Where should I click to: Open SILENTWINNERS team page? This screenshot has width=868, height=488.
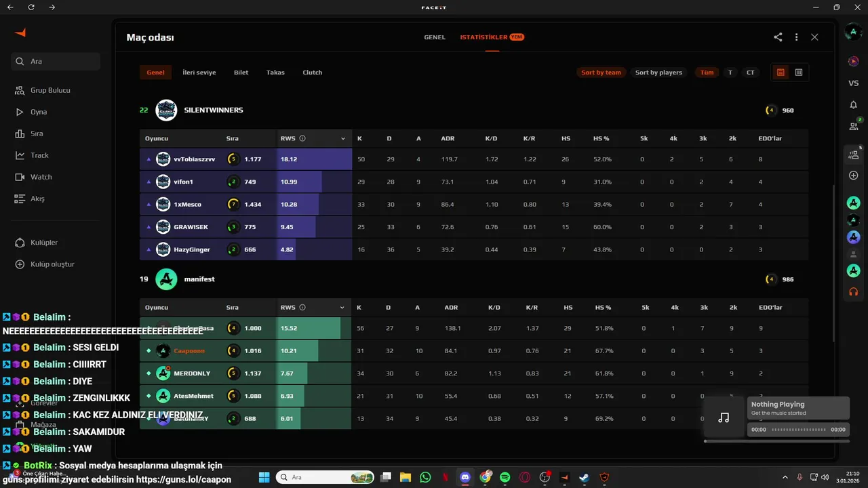pyautogui.click(x=213, y=110)
